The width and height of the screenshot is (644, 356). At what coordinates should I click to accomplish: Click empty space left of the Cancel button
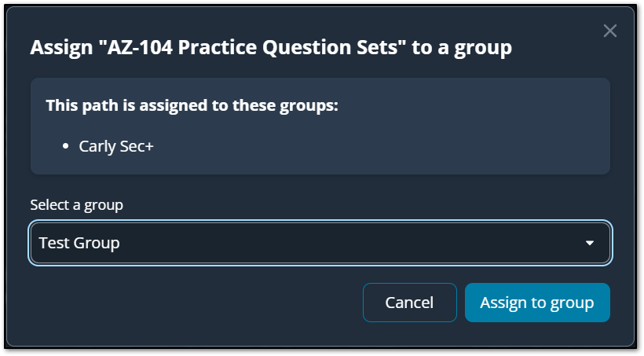[x=196, y=303]
